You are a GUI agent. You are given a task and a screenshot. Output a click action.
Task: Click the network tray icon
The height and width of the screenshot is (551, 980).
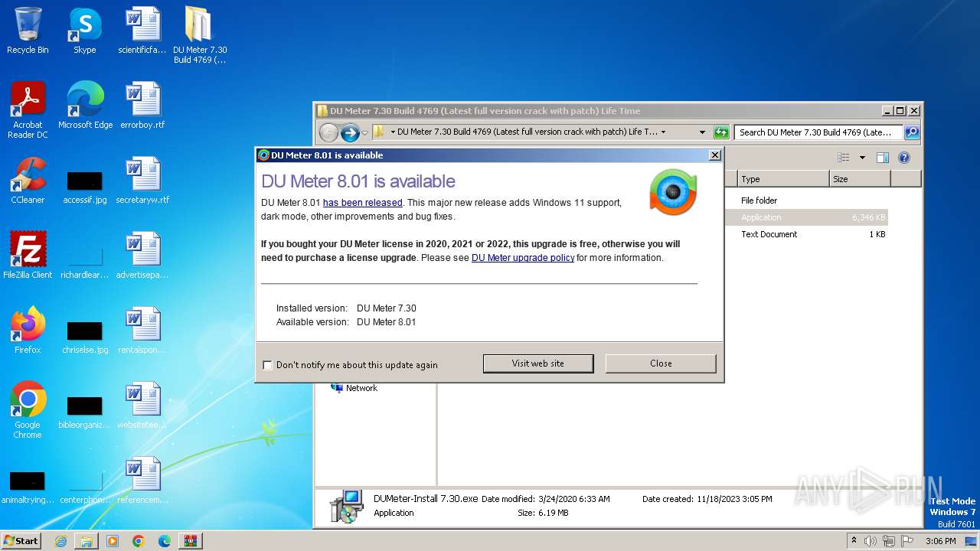889,541
